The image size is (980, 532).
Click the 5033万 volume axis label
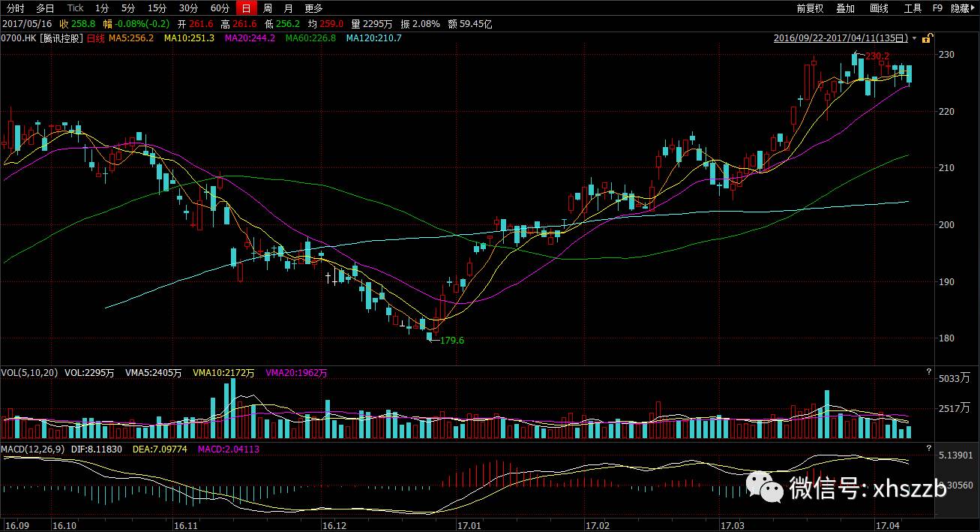(x=953, y=379)
